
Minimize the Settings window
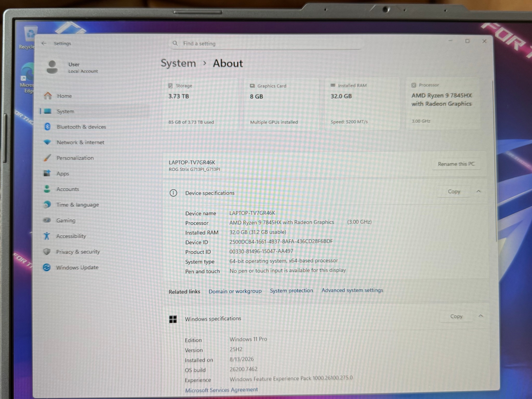[450, 41]
